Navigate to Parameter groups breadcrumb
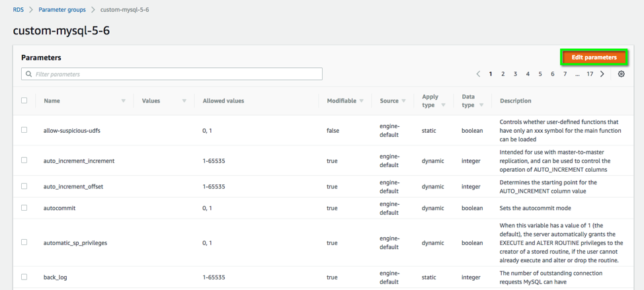This screenshot has height=290, width=644. point(62,10)
